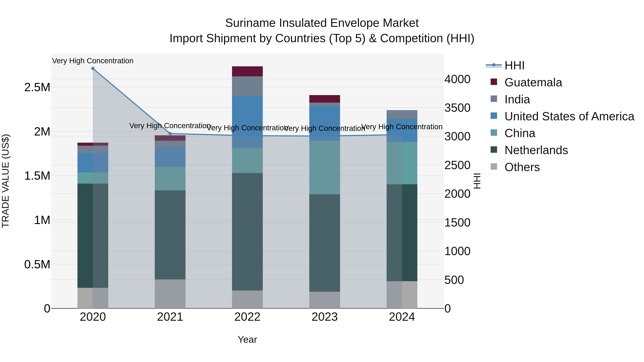The image size is (644, 362).
Task: Click the India color swatch in legend
Action: click(x=494, y=99)
